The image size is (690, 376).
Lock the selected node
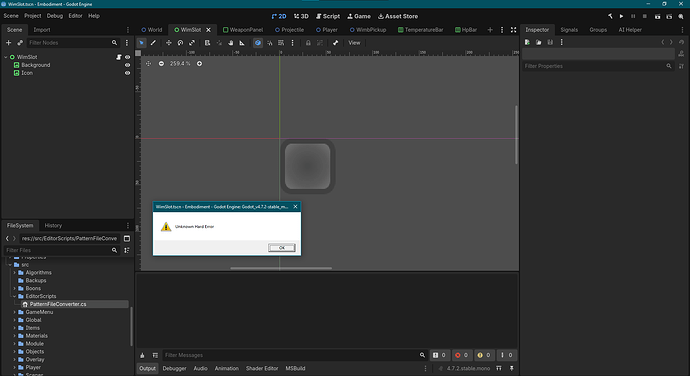click(x=308, y=43)
